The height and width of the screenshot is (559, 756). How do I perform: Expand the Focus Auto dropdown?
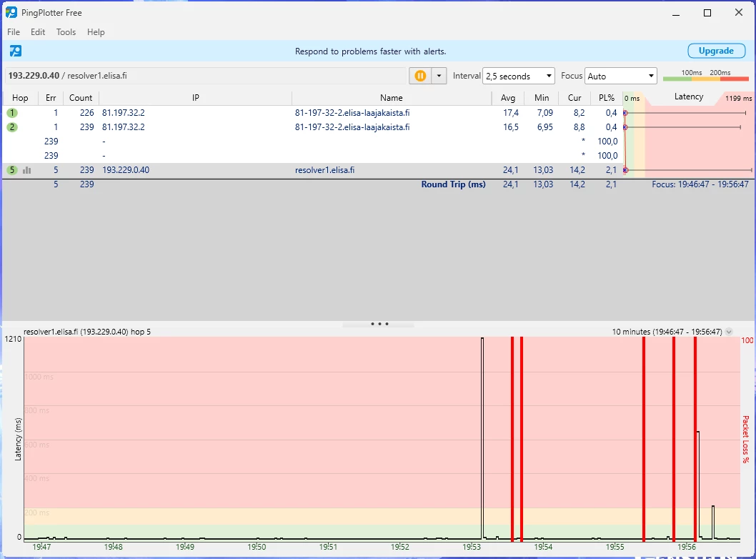[x=620, y=76]
